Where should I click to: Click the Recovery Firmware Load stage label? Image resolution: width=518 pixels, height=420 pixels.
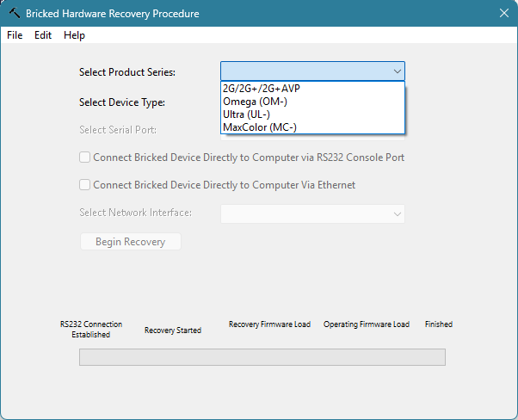269,324
